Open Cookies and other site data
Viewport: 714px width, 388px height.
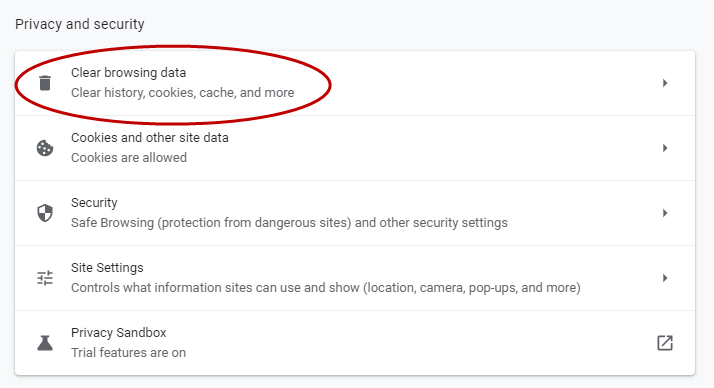[355, 148]
